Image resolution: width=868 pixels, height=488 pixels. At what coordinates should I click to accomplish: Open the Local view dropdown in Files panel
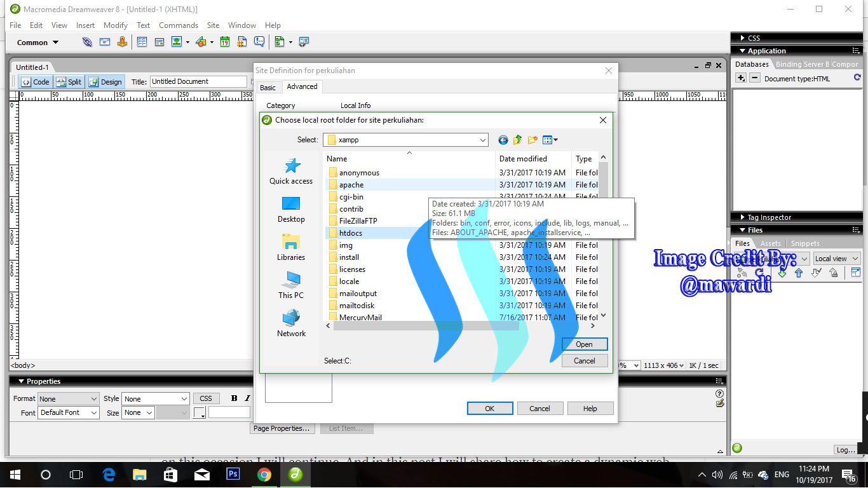836,259
